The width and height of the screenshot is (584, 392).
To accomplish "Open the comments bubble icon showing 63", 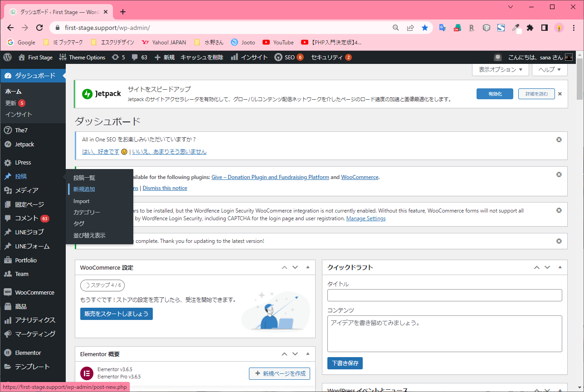I will (140, 58).
